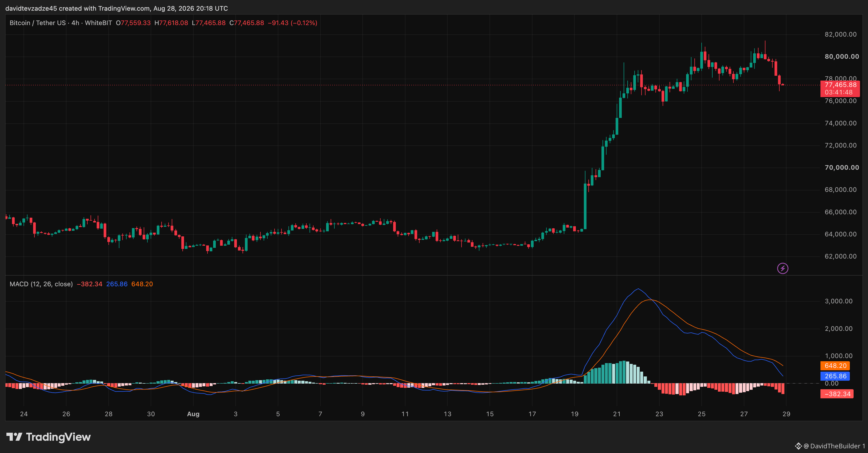Click date label 19 on the time axis
The width and height of the screenshot is (868, 453).
point(574,414)
